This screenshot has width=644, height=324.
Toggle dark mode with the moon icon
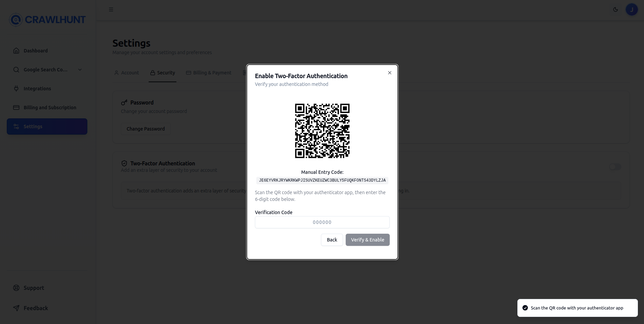point(615,9)
